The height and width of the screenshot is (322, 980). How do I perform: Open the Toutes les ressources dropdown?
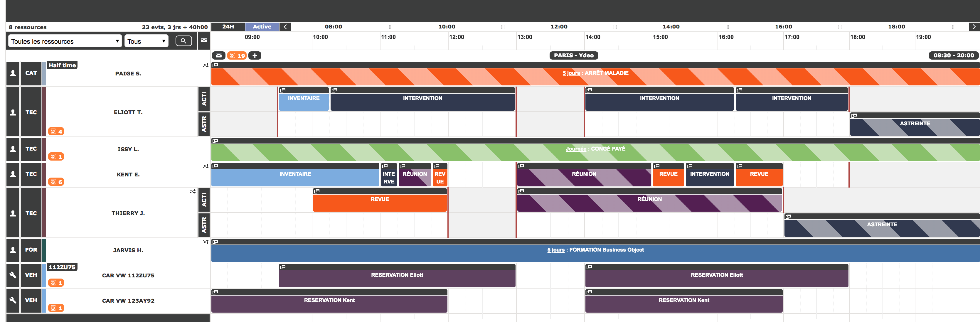[64, 41]
